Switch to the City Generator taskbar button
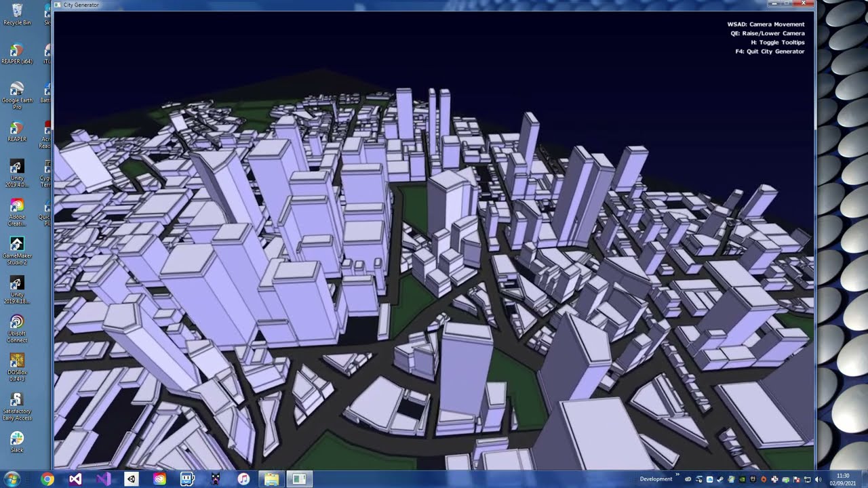 (299, 479)
